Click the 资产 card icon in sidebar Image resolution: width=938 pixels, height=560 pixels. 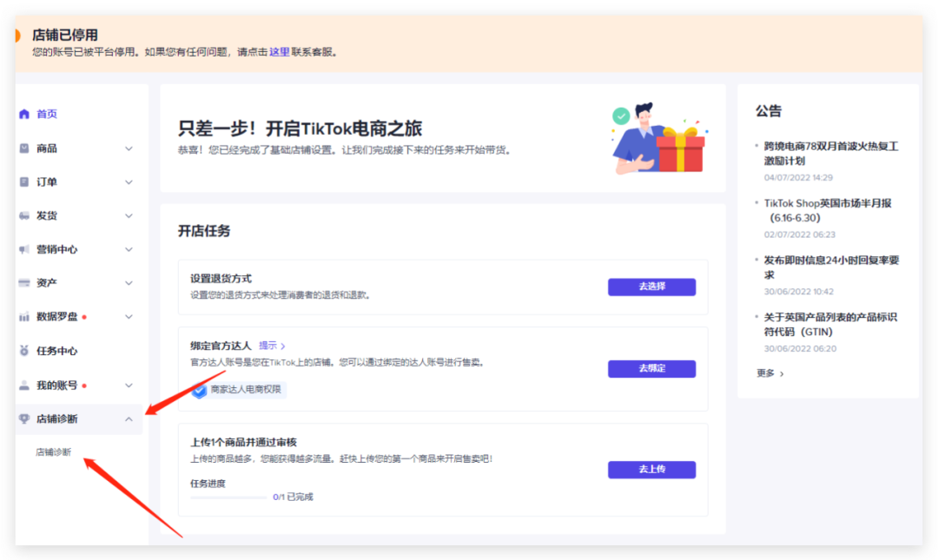(24, 282)
